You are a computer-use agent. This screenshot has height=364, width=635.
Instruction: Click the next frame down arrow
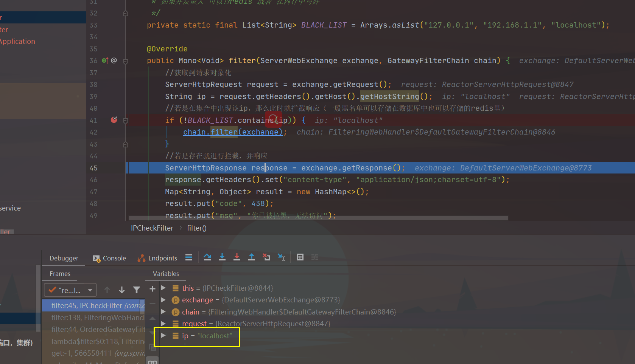tap(122, 290)
